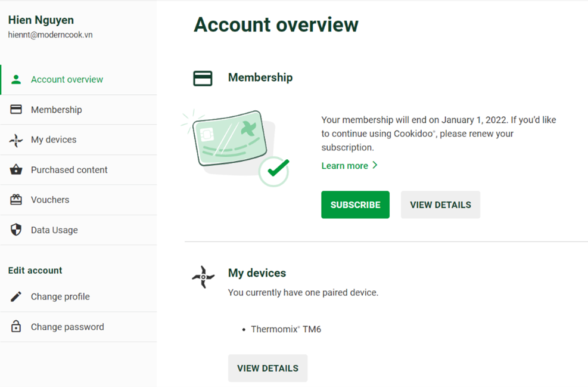Click the credit card icon in sidebar Membership

point(16,110)
